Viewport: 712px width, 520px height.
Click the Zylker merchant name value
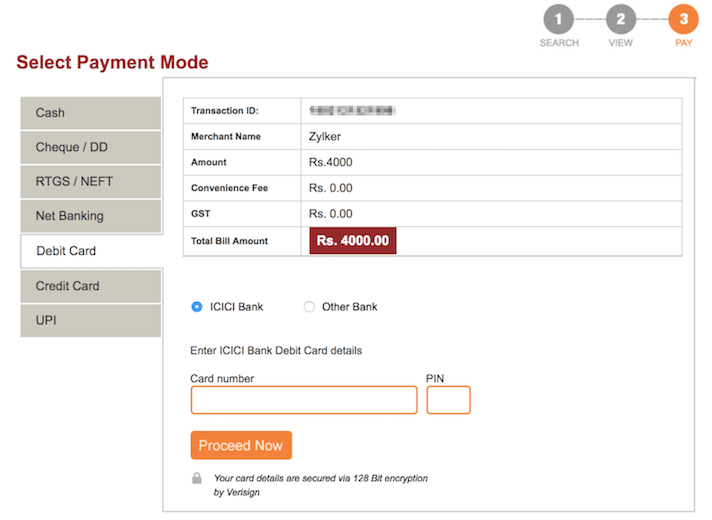coord(327,136)
